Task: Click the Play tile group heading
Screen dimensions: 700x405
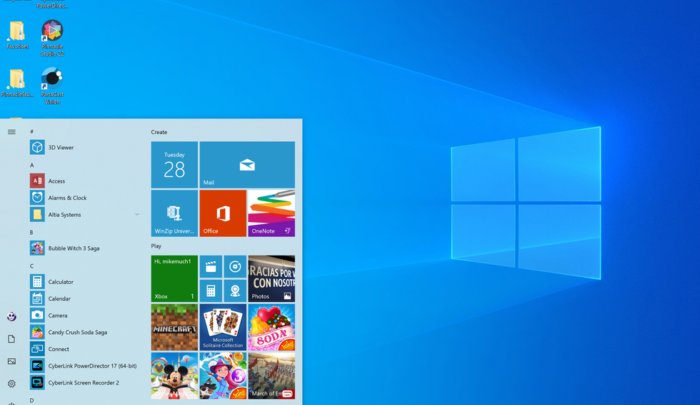Action: pos(156,246)
